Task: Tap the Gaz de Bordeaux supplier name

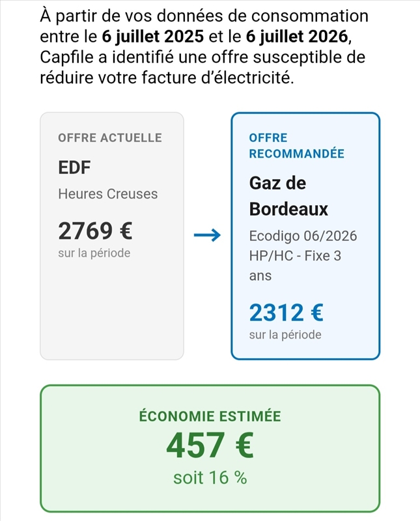Action: click(x=288, y=196)
